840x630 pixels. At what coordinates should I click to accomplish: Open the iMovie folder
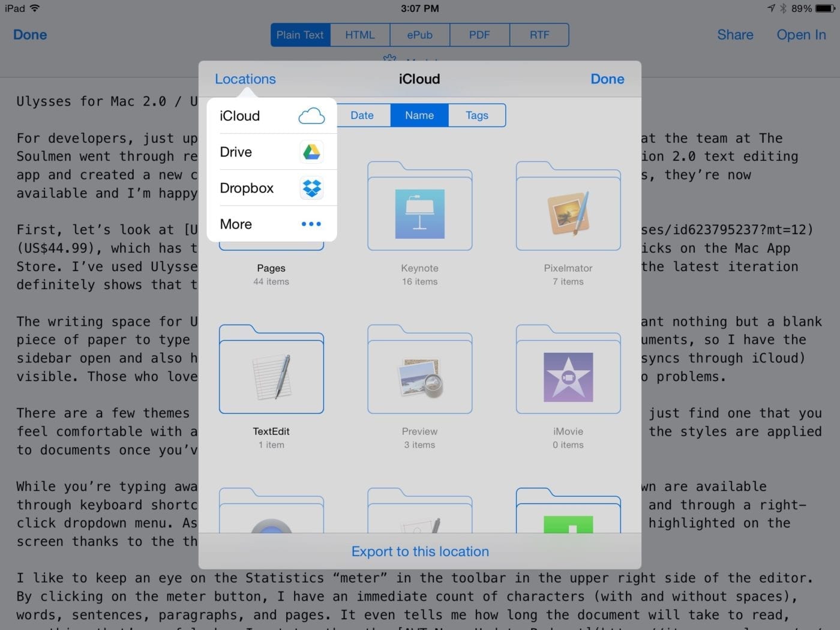(x=568, y=370)
